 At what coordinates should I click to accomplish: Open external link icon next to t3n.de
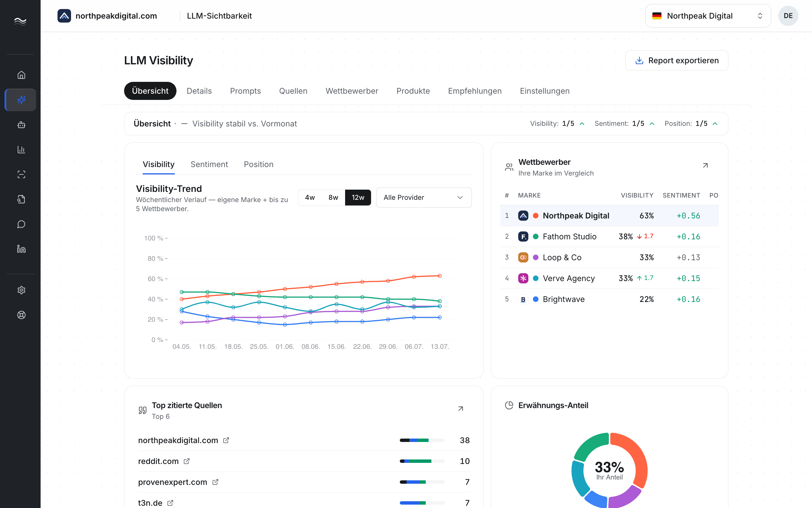[x=170, y=503]
